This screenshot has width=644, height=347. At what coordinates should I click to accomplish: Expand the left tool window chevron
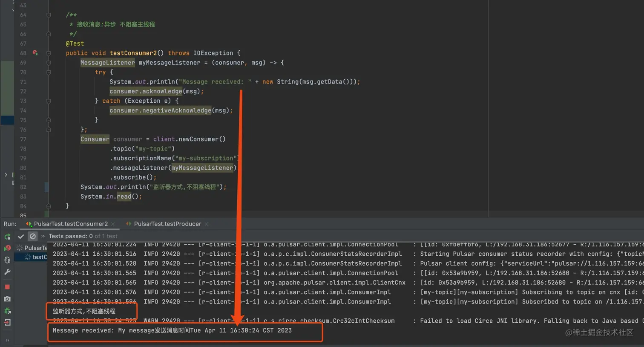point(6,175)
